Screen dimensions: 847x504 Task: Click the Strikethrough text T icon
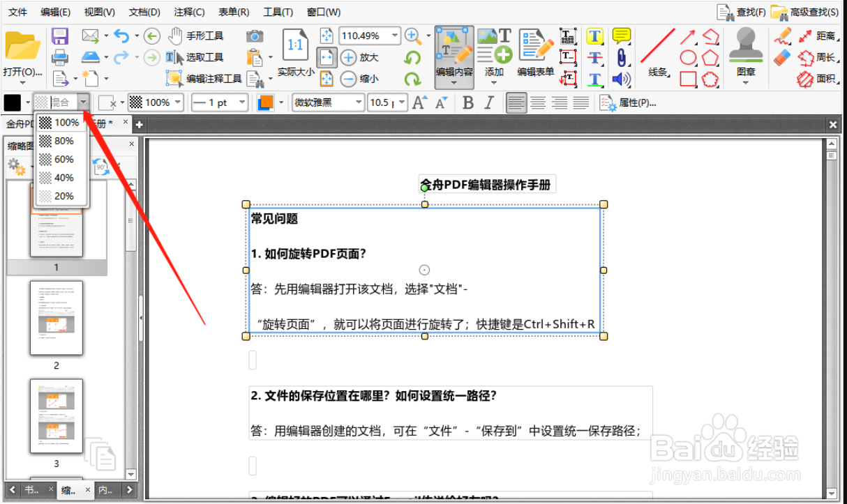point(594,57)
